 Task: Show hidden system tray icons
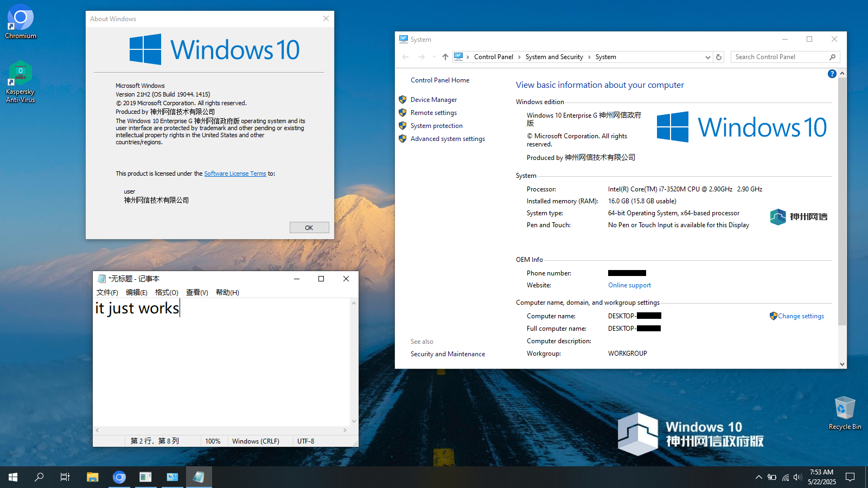pos(758,477)
